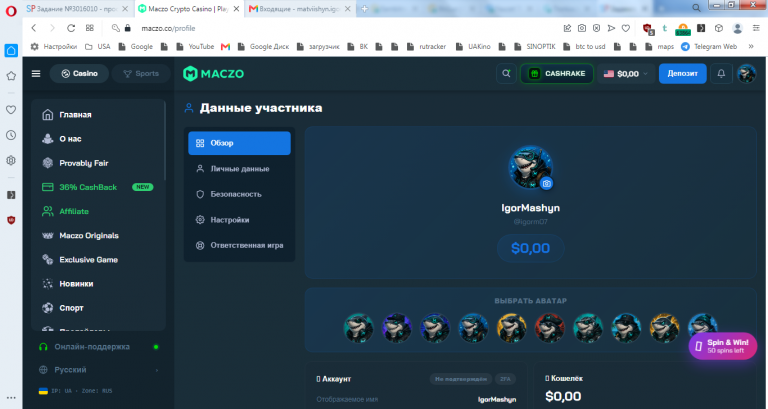Click the $0,00 balance pill under username
768x409 pixels.
pyautogui.click(x=530, y=248)
